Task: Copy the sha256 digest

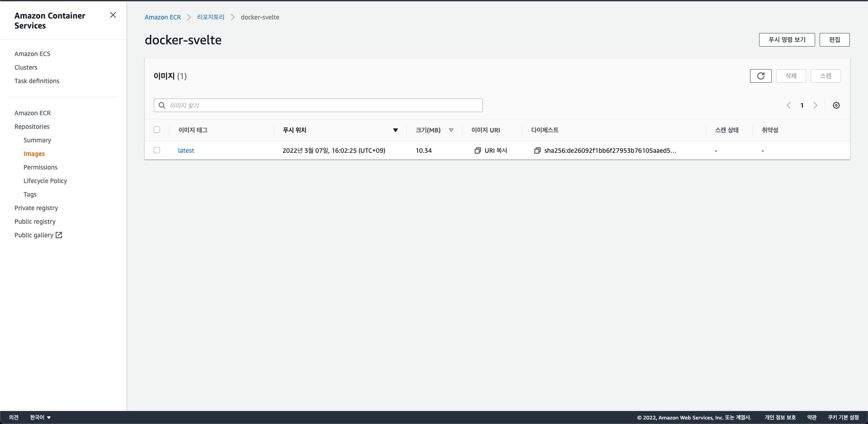Action: tap(538, 151)
